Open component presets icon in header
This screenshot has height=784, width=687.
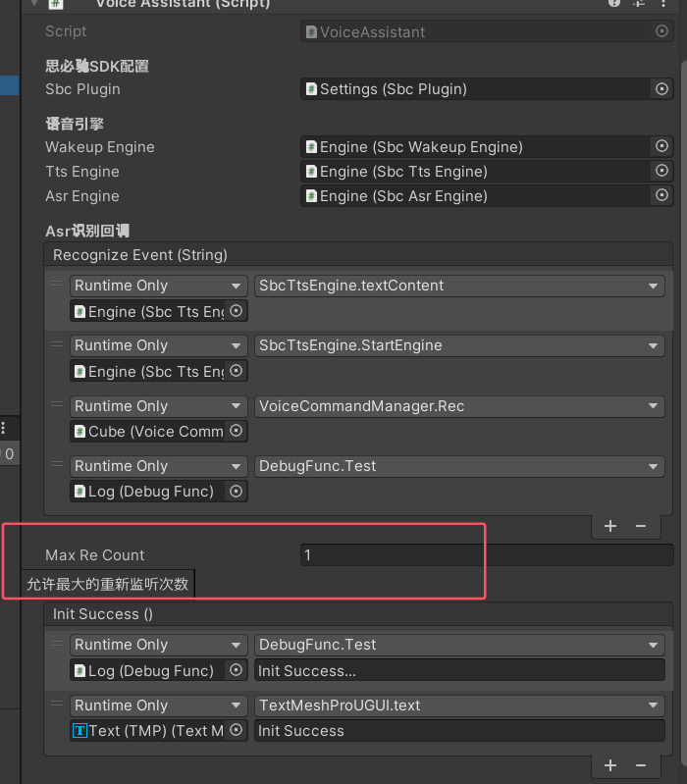click(639, 3)
